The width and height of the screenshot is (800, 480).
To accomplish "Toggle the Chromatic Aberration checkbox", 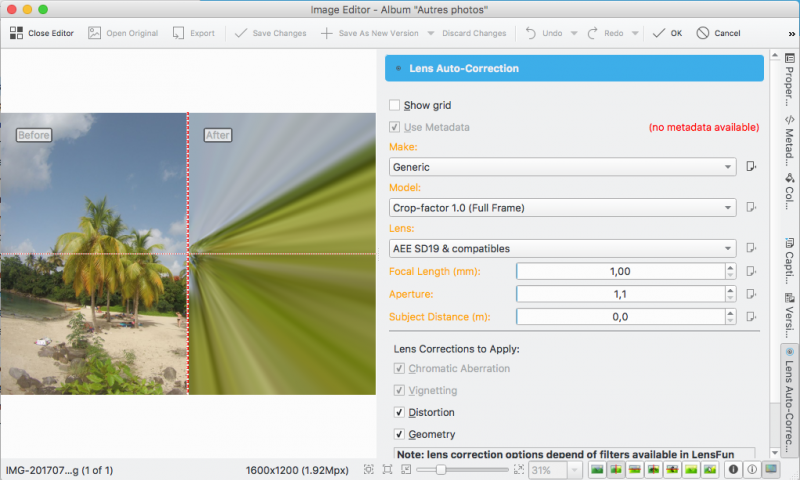I will [399, 368].
